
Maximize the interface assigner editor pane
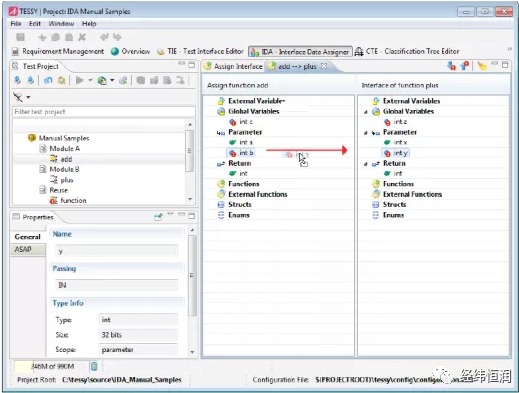[505, 65]
